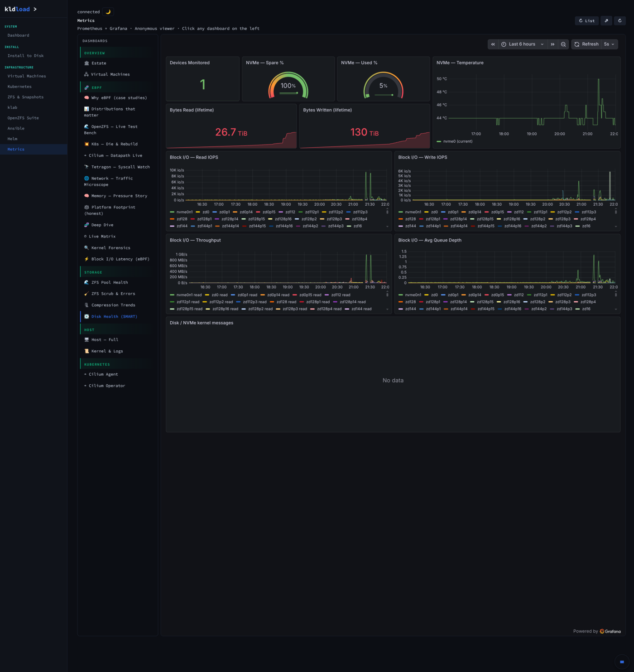Viewport: 634px width, 672px height.
Task: Open Cilium — Datapath Live dashboard
Action: [x=113, y=155]
